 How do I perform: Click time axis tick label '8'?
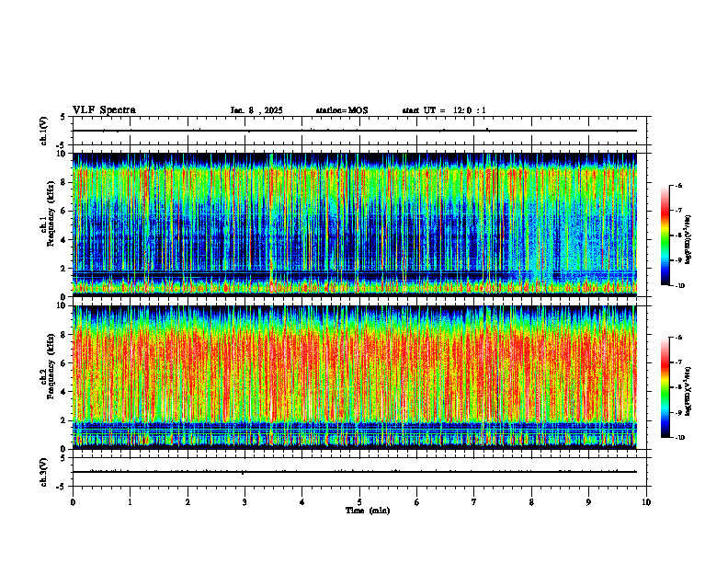[x=531, y=502]
